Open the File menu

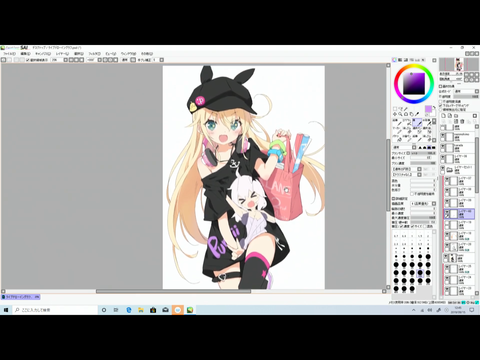[x=9, y=54]
